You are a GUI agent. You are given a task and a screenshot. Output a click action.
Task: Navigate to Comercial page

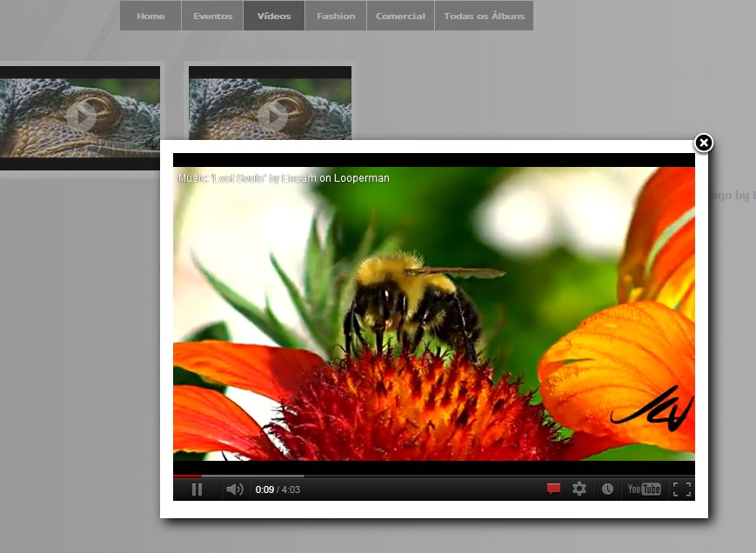400,16
